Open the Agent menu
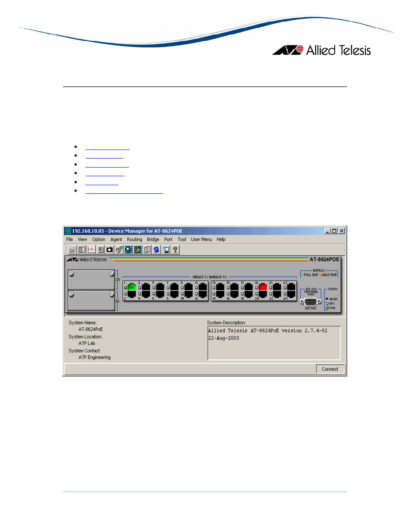Viewport: 411px width, 532px height. (116, 240)
